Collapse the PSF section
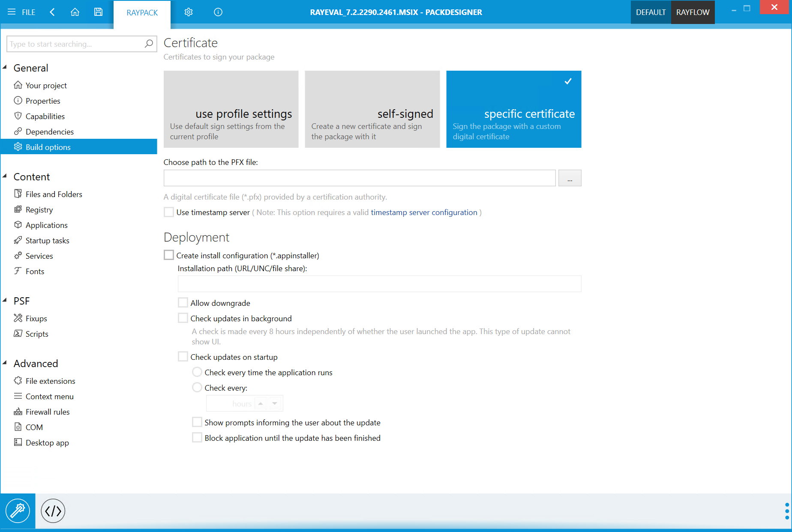This screenshot has width=792, height=532. point(6,300)
